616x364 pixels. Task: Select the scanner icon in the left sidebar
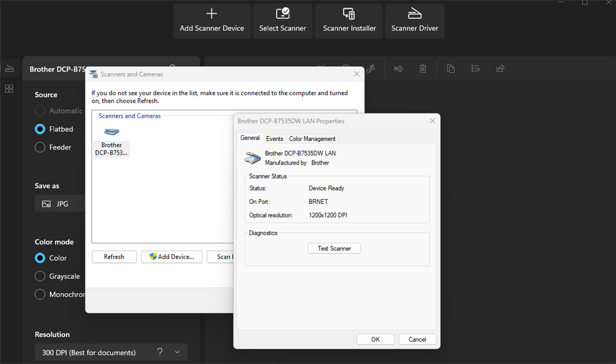click(9, 68)
